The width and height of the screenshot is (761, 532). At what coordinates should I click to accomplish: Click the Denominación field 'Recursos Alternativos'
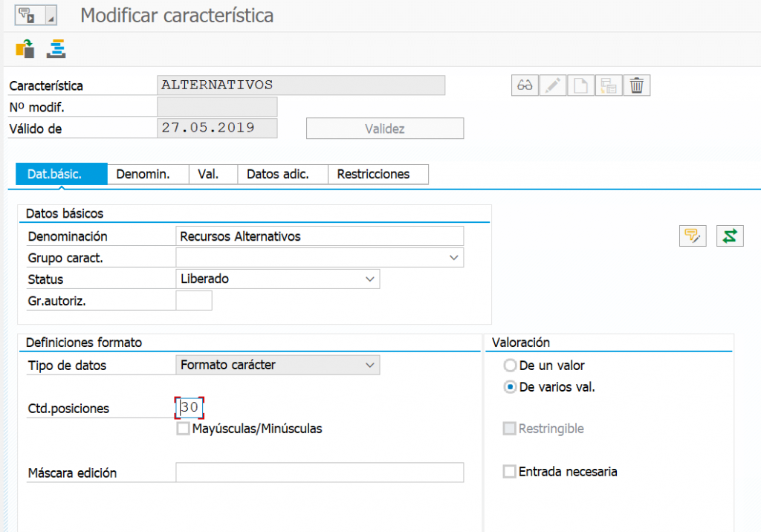(x=320, y=236)
